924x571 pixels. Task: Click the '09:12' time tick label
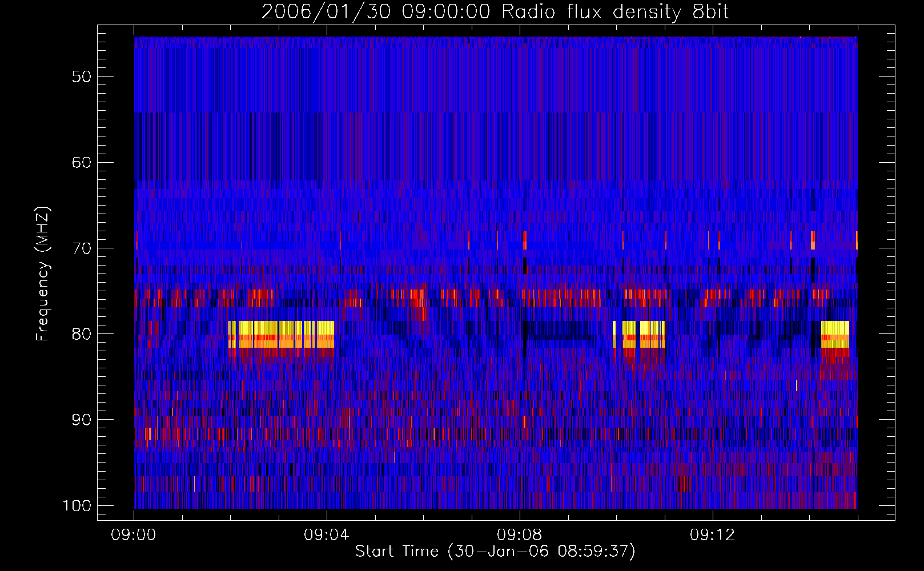tap(713, 535)
